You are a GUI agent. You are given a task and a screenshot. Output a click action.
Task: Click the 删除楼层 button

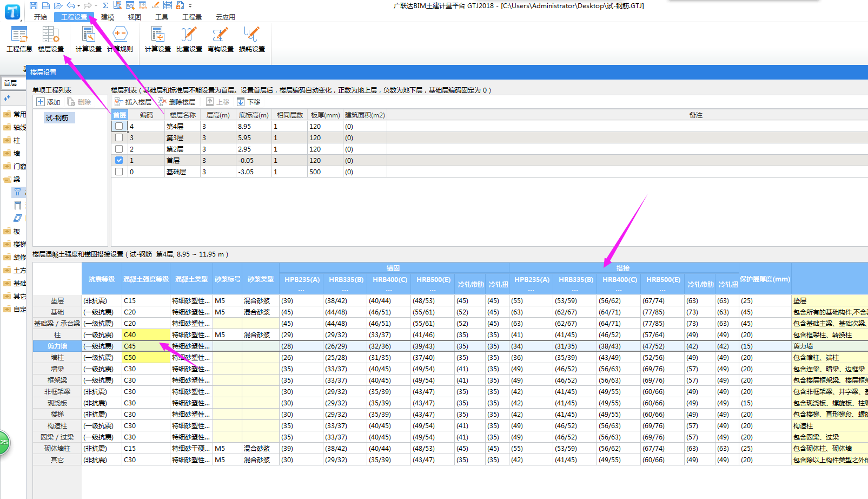[177, 102]
